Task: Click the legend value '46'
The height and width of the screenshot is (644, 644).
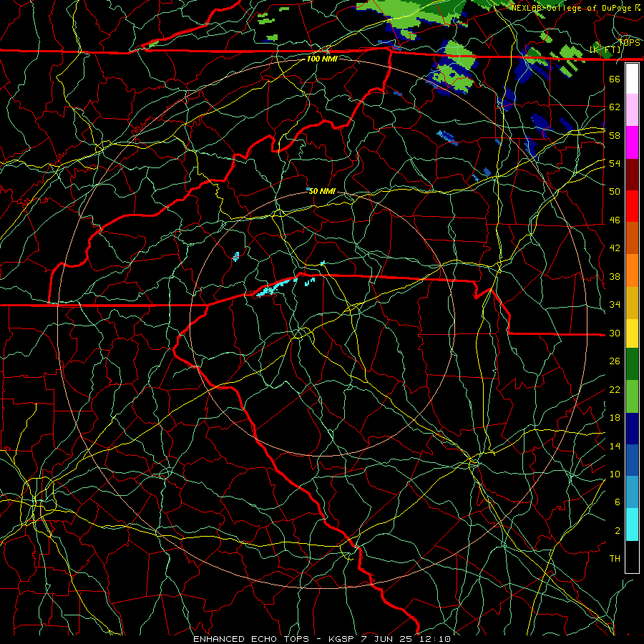Action: (615, 220)
